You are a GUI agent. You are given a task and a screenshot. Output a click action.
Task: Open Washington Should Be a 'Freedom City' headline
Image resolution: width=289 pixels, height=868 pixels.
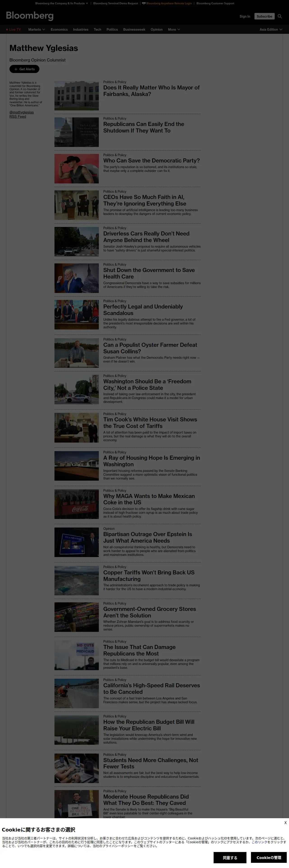pos(147,384)
